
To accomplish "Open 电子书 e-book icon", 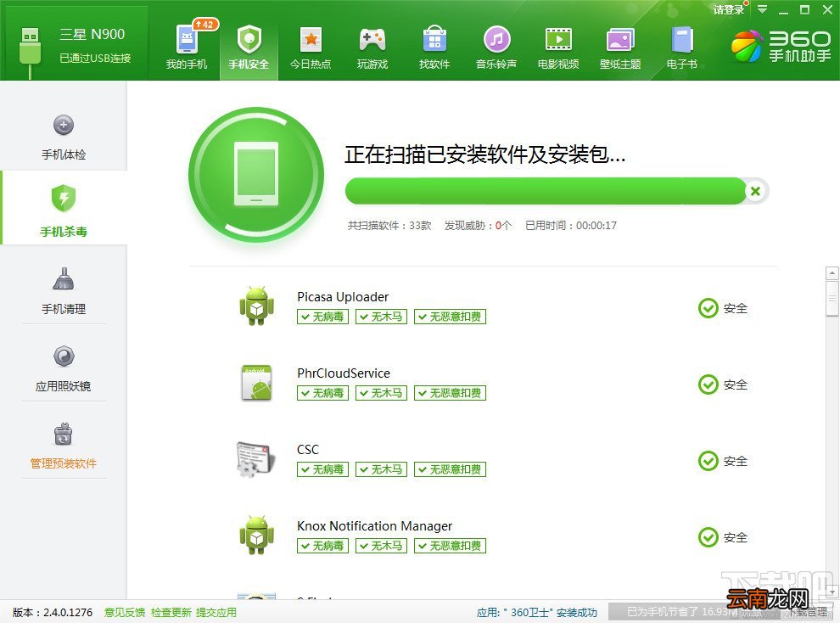I will click(682, 40).
